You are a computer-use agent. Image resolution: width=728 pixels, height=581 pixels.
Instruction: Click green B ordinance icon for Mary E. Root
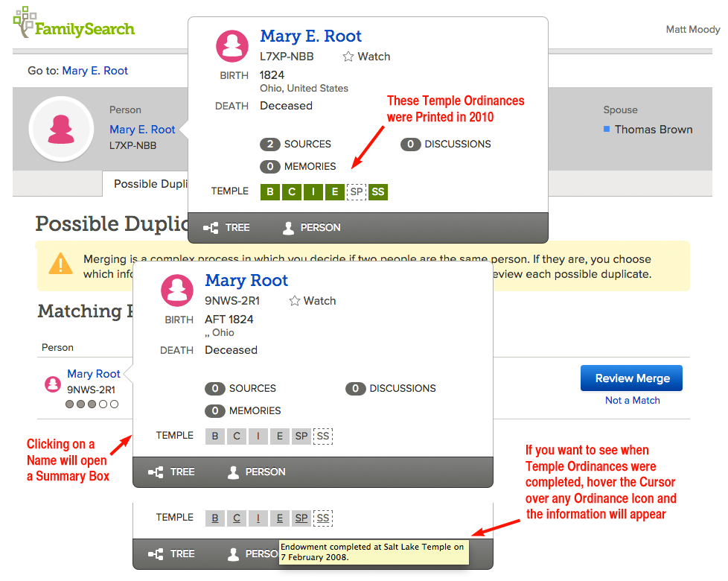(x=270, y=192)
